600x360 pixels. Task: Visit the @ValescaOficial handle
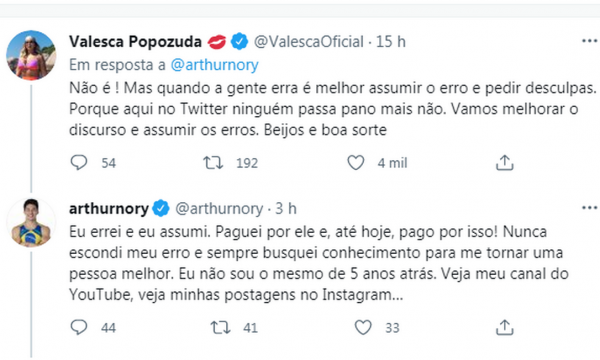(x=308, y=41)
